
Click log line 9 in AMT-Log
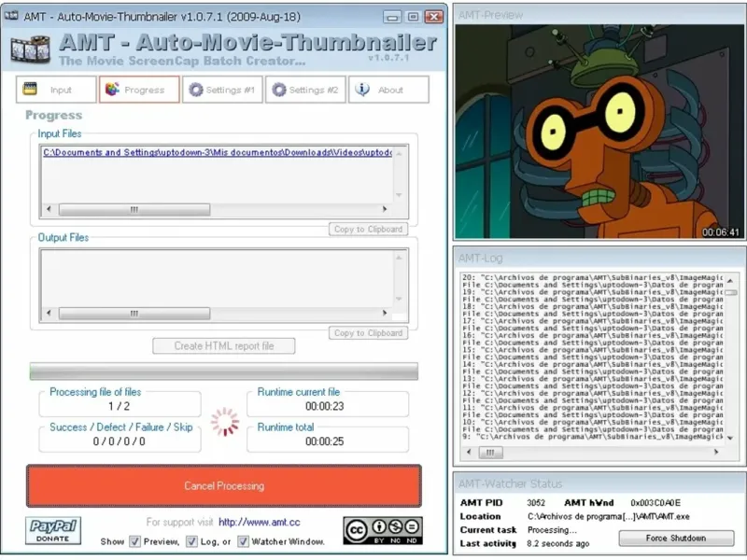pos(593,436)
